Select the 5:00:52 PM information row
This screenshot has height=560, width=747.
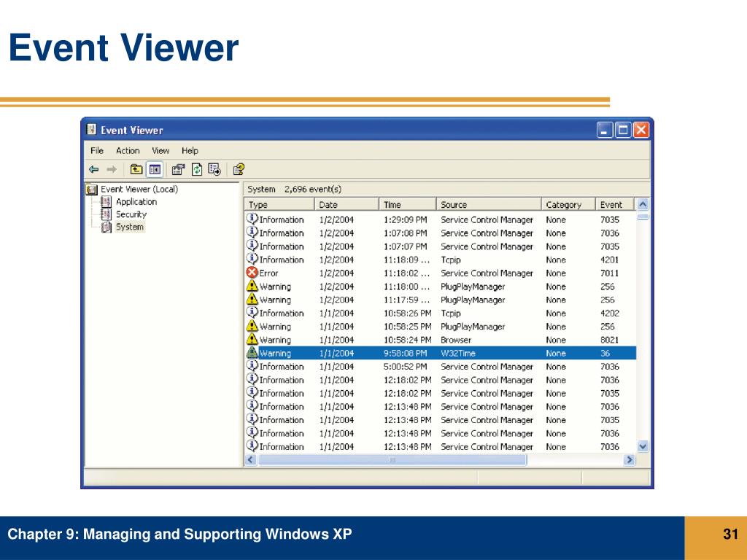[x=440, y=366]
